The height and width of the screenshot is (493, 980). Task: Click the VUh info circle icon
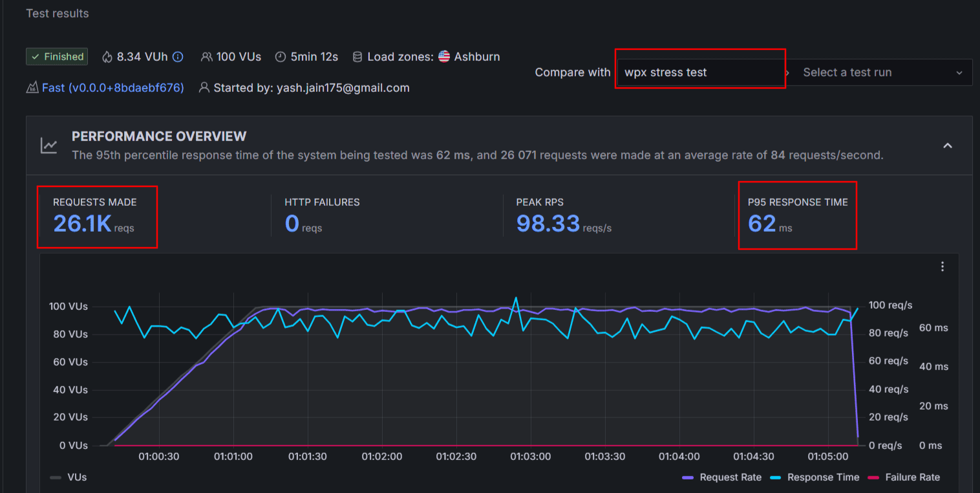(x=178, y=57)
